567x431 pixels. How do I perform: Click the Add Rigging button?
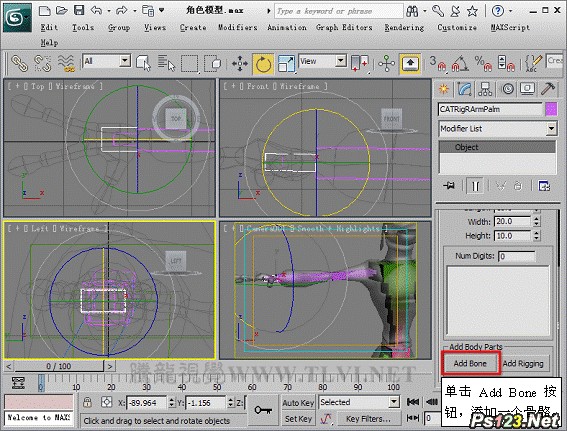[523, 363]
